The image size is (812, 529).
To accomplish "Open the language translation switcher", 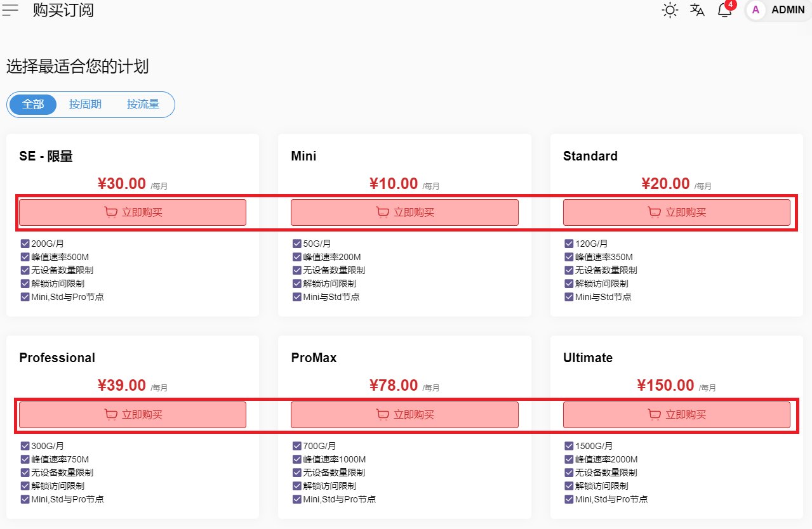I will click(697, 10).
